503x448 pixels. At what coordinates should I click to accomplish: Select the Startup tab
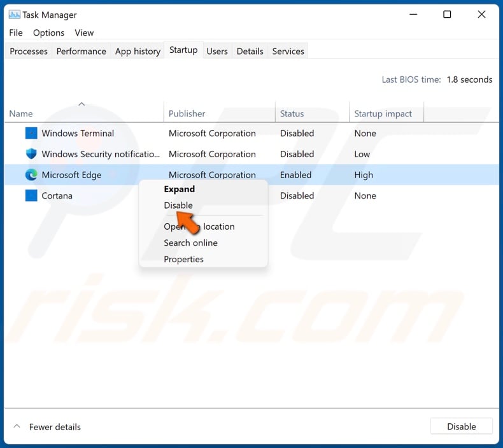click(183, 50)
